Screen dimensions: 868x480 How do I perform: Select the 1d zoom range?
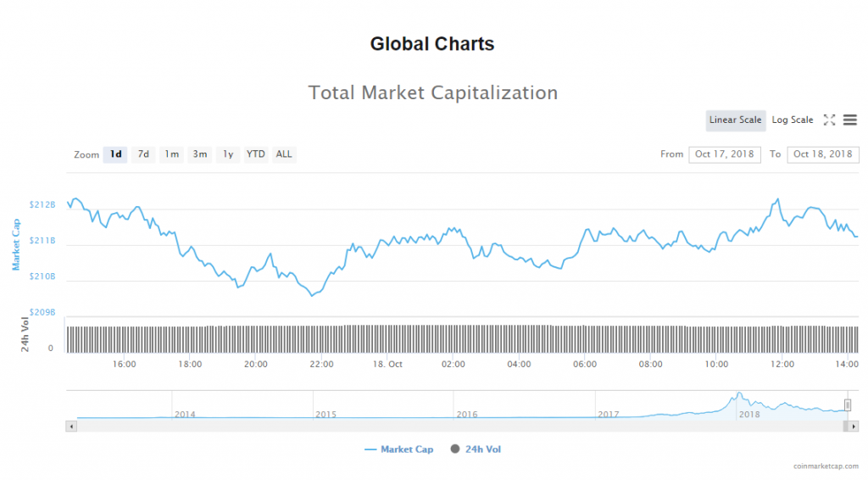[x=115, y=154]
